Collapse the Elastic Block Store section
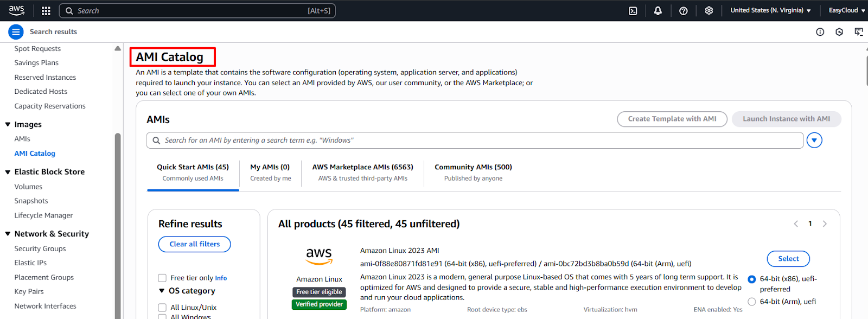This screenshot has height=319, width=868. 8,172
